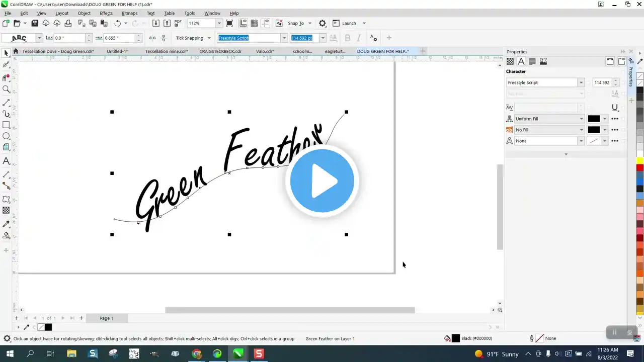Click the Publish to PDF icon
The width and height of the screenshot is (644, 362).
coord(178,23)
